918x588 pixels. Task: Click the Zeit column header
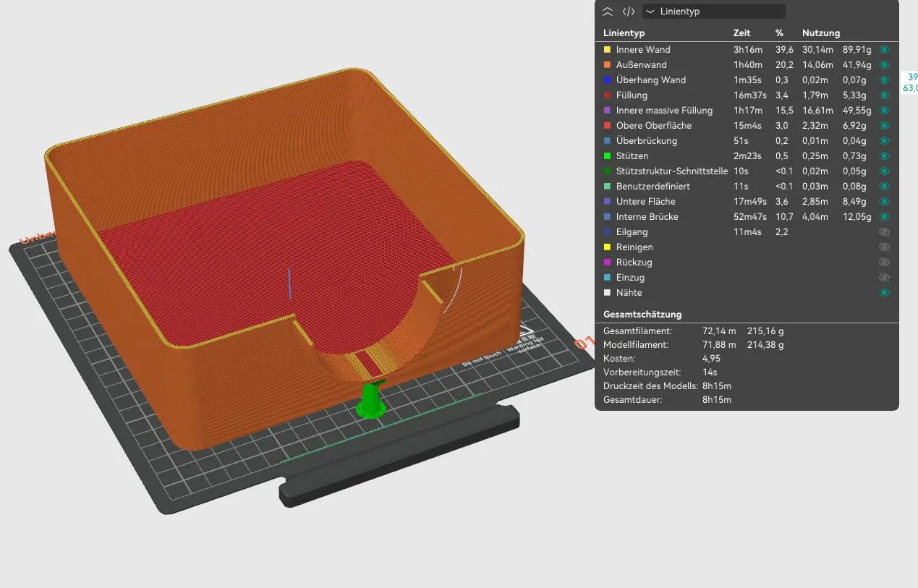(741, 33)
